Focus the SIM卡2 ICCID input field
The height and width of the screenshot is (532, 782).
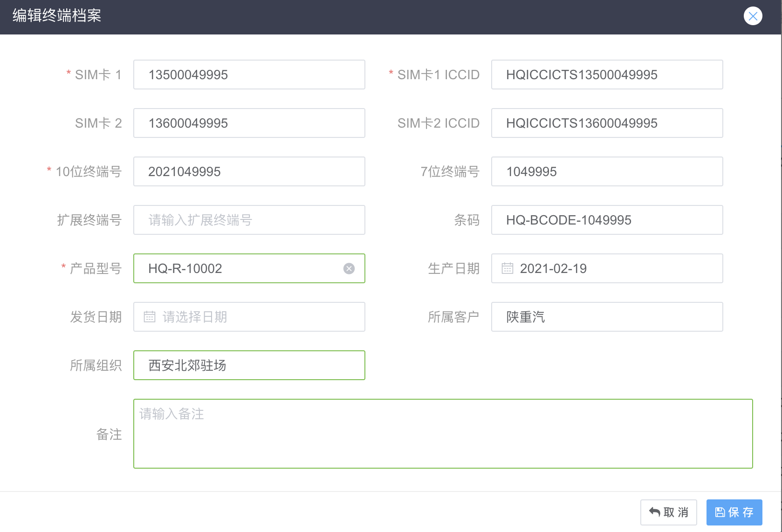(607, 123)
